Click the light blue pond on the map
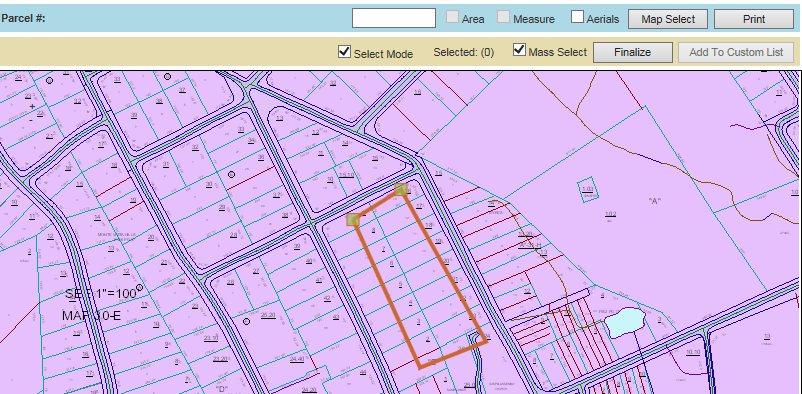Image resolution: width=802 pixels, height=394 pixels. 624,322
